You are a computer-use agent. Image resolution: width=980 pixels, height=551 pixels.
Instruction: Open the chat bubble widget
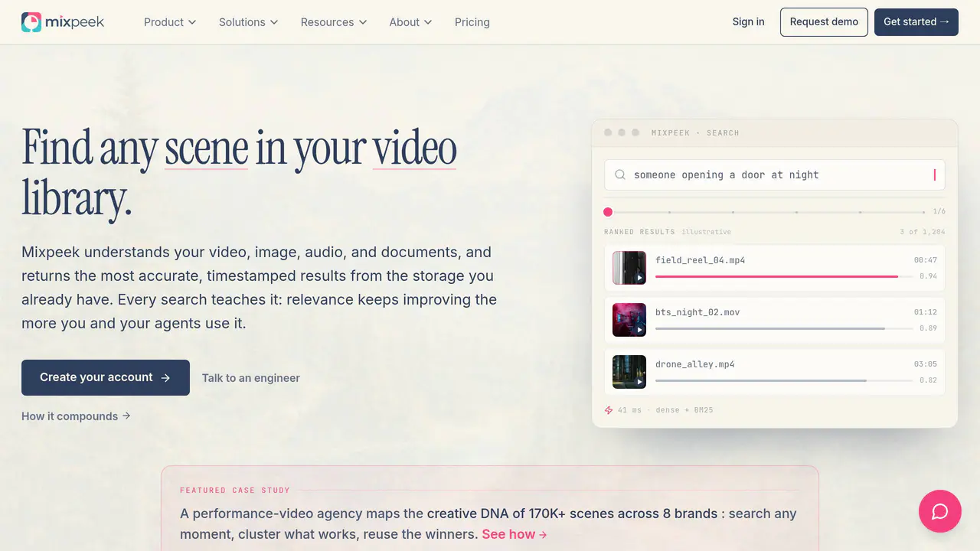[940, 511]
